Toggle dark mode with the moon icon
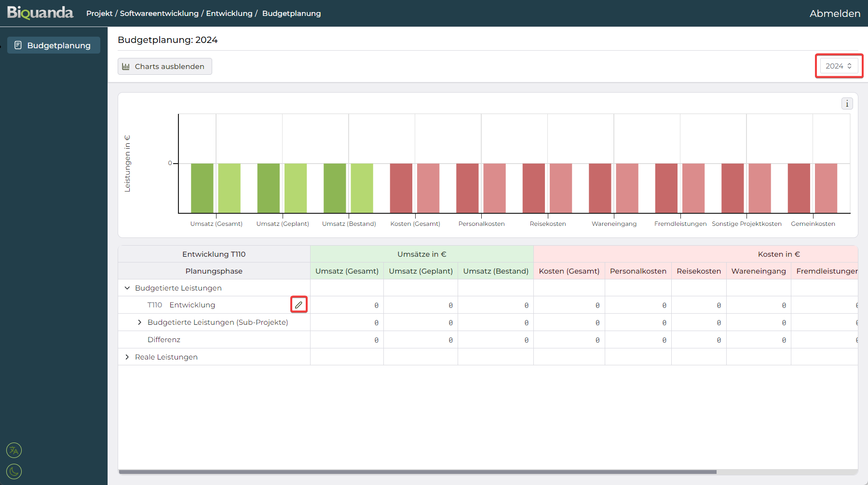The width and height of the screenshot is (868, 485). 14,471
